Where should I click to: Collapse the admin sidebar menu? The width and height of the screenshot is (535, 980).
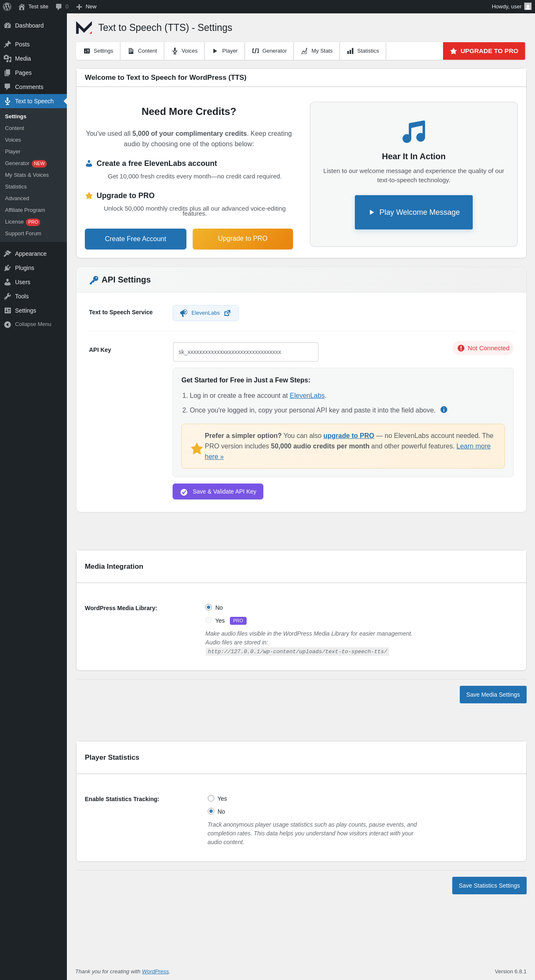point(33,324)
